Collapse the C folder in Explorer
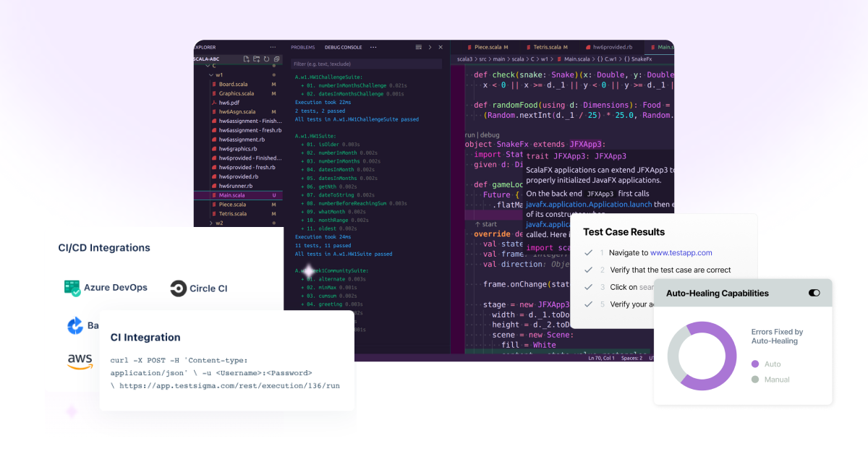 [x=207, y=66]
